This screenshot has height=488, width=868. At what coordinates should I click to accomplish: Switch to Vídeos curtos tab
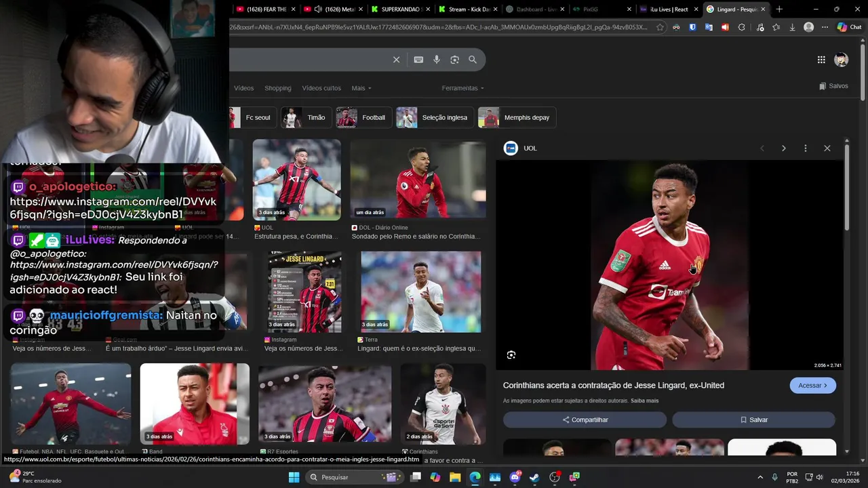pyautogui.click(x=321, y=88)
